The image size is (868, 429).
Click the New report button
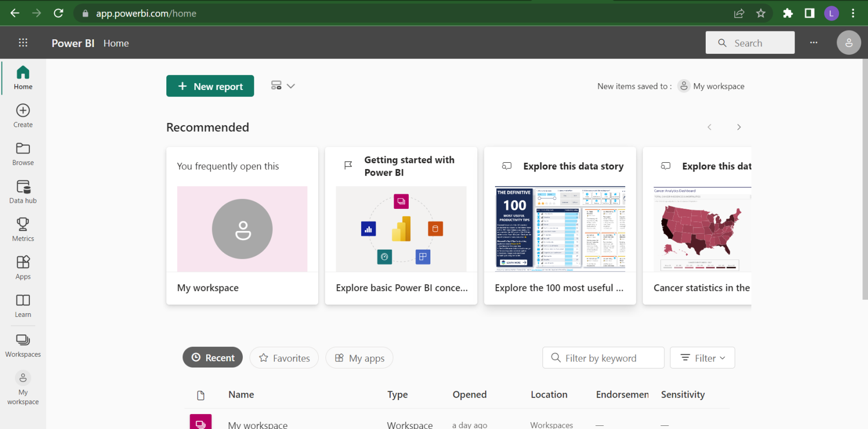210,86
